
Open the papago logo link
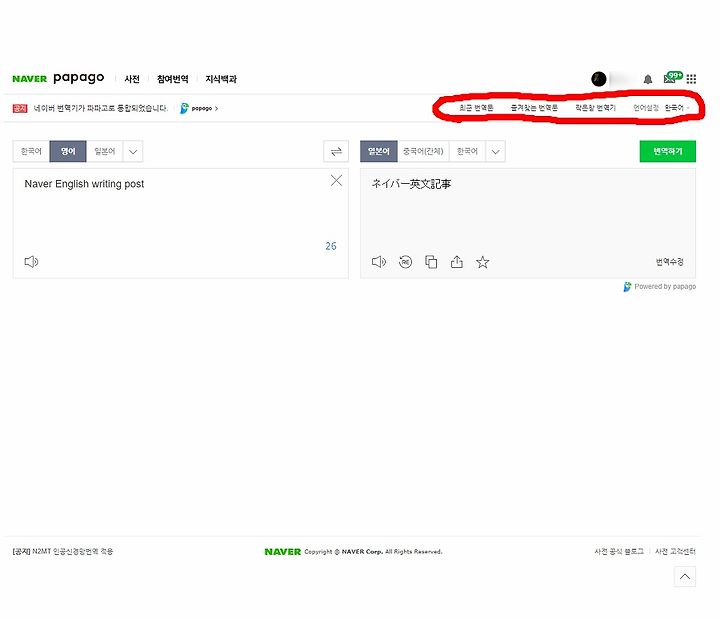[x=79, y=78]
